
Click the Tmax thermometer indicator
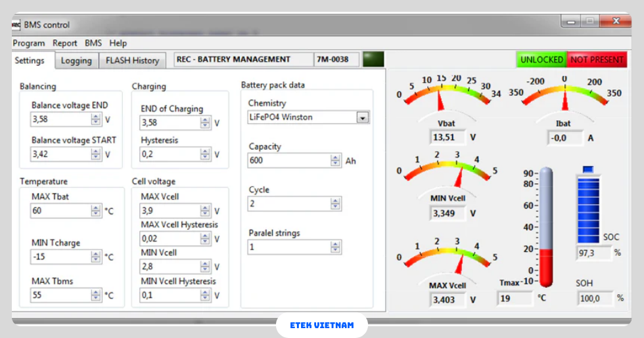(546, 226)
